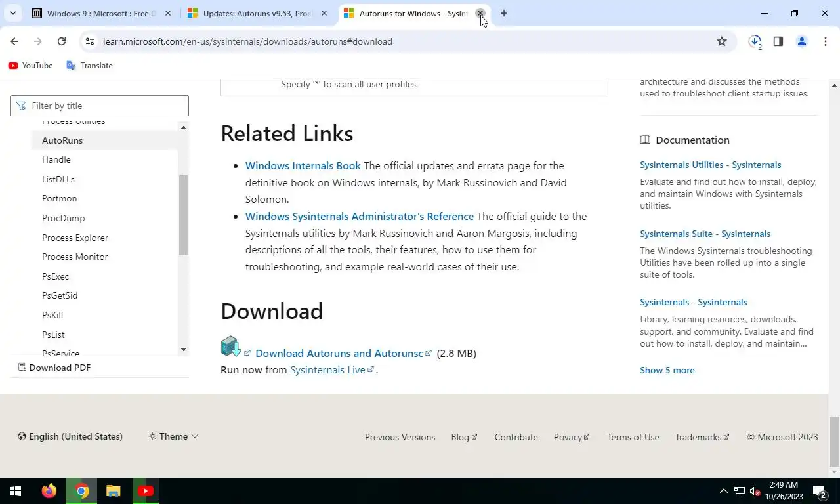Open Privacy footer link
The height and width of the screenshot is (504, 840).
[x=572, y=437]
